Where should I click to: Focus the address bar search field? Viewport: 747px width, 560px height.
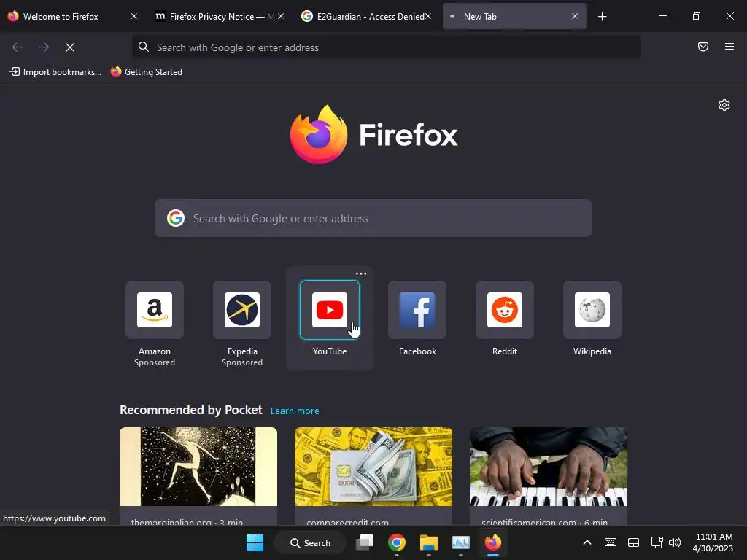(387, 47)
